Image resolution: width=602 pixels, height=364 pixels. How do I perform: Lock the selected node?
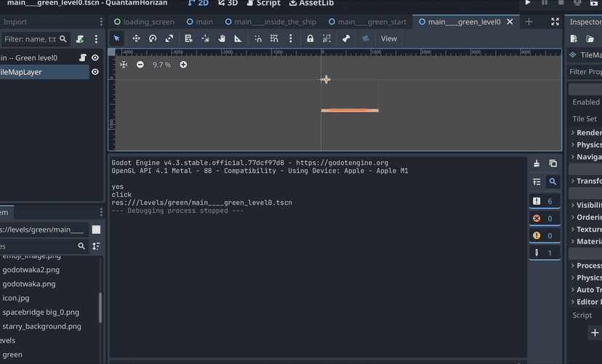pyautogui.click(x=310, y=39)
